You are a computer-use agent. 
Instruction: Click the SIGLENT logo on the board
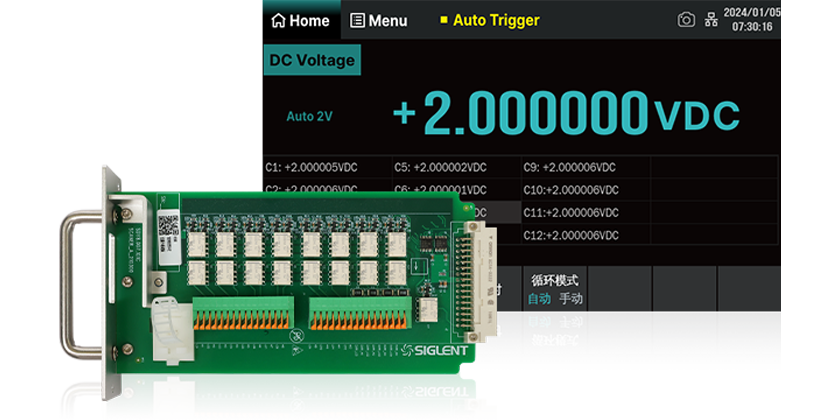(x=437, y=350)
